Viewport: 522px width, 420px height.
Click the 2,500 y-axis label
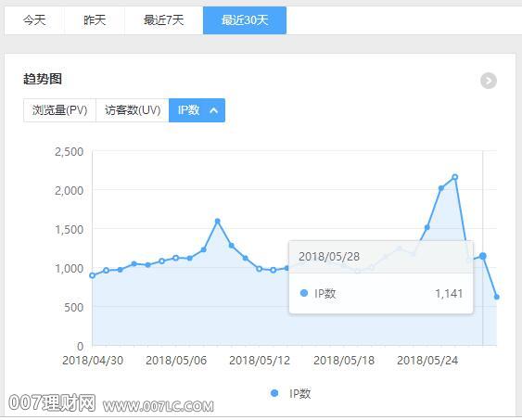pyautogui.click(x=69, y=152)
